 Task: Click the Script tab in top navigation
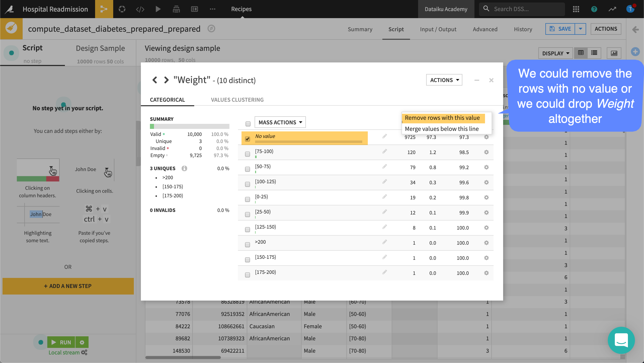(x=396, y=29)
